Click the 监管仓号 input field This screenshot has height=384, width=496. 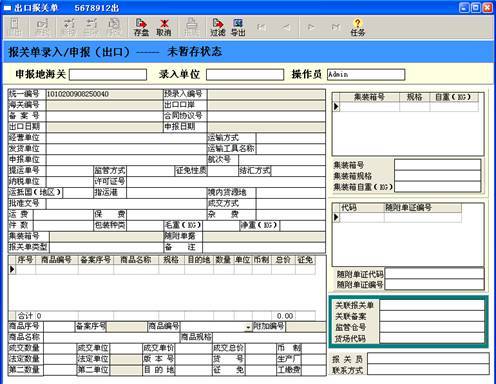pyautogui.click(x=432, y=327)
